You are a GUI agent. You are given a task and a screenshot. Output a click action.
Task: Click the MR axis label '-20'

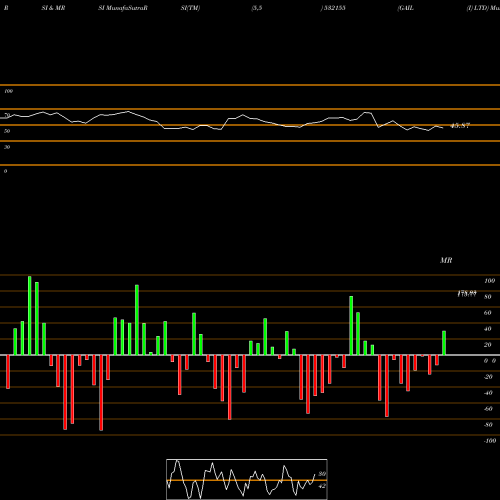[x=488, y=377]
